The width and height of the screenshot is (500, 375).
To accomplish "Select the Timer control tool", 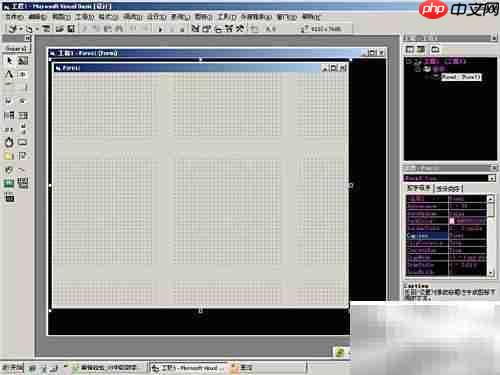I will [9, 142].
